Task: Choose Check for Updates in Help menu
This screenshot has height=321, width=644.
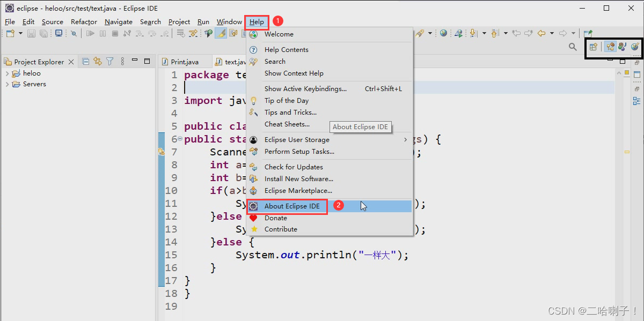Action: click(x=330, y=167)
